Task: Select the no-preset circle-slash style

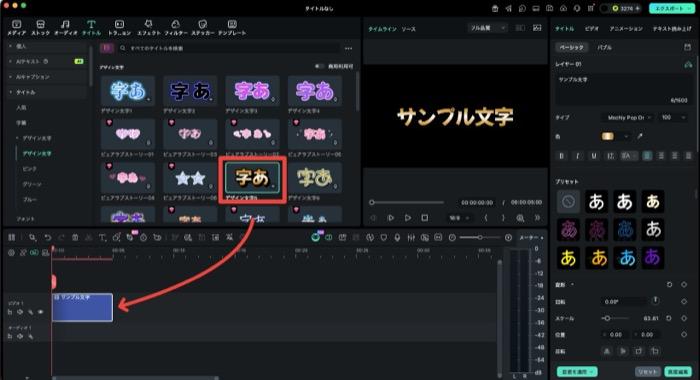Action: coord(568,202)
